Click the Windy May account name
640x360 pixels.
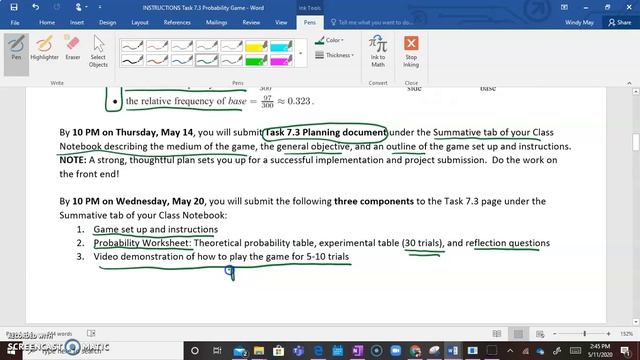pos(579,22)
